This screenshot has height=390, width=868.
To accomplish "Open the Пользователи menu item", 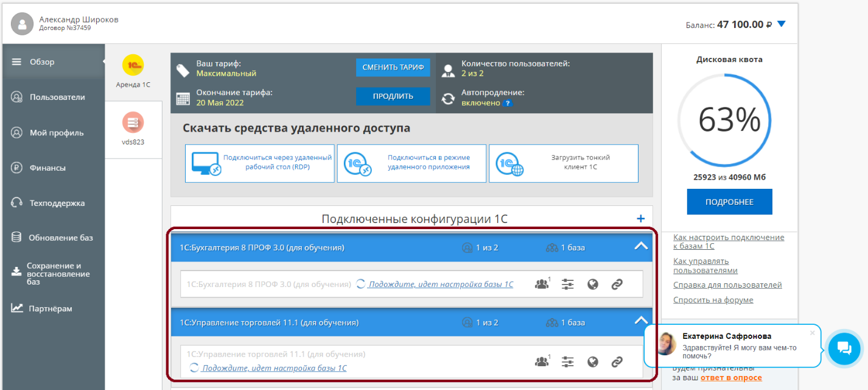I will coord(57,97).
